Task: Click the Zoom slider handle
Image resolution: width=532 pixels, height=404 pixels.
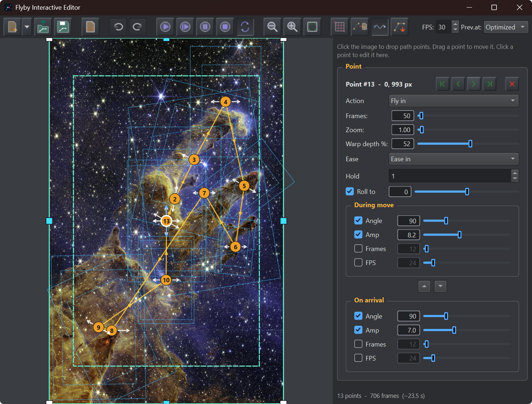Action: (x=422, y=130)
